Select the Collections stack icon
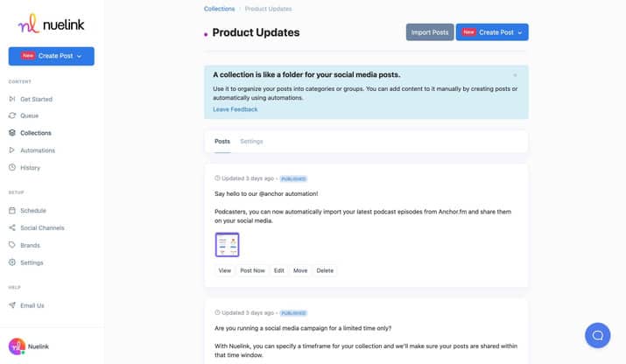The height and width of the screenshot is (364, 626). (x=12, y=132)
